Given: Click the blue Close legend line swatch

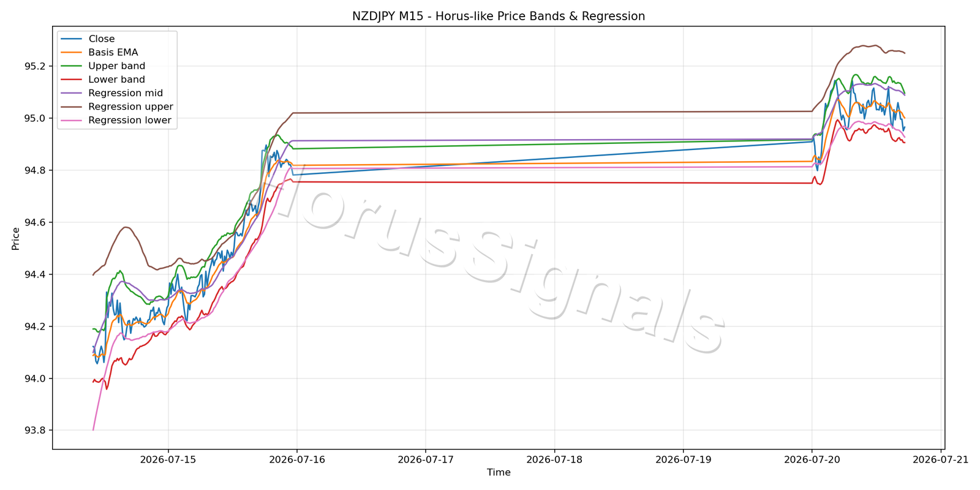Looking at the screenshot, I should click(72, 39).
